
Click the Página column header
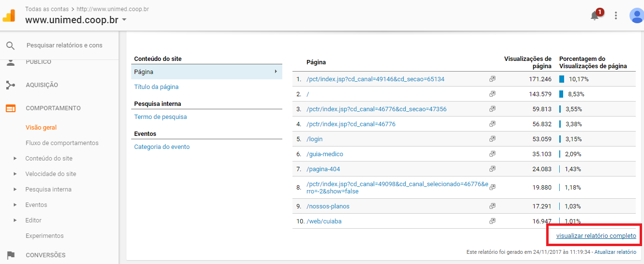pyautogui.click(x=316, y=62)
